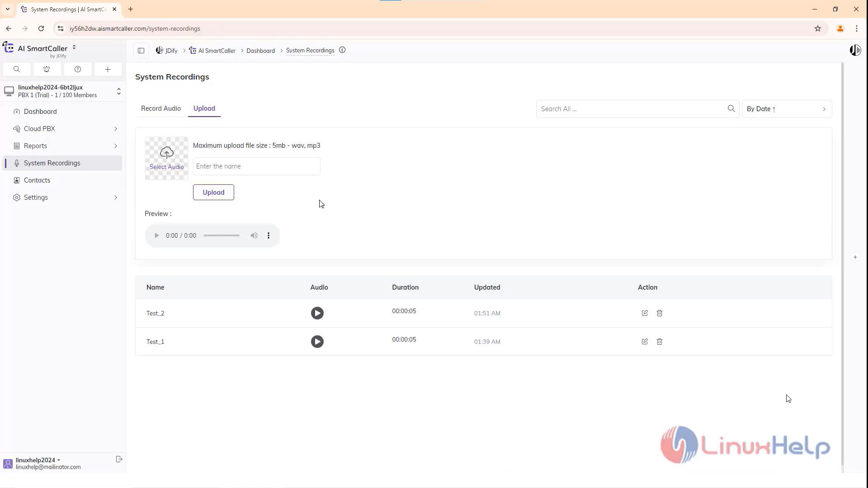
Task: Expand the Settings menu
Action: [x=62, y=197]
